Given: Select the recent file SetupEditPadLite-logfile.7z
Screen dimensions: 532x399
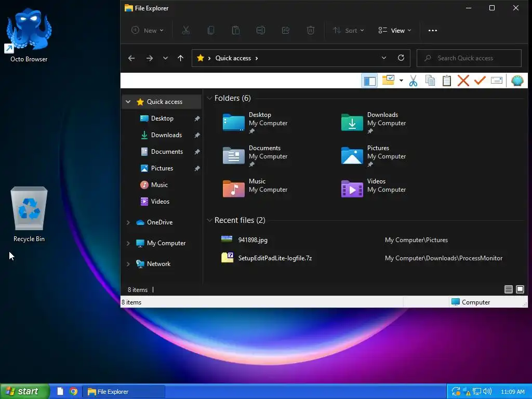Looking at the screenshot, I should coord(275,258).
